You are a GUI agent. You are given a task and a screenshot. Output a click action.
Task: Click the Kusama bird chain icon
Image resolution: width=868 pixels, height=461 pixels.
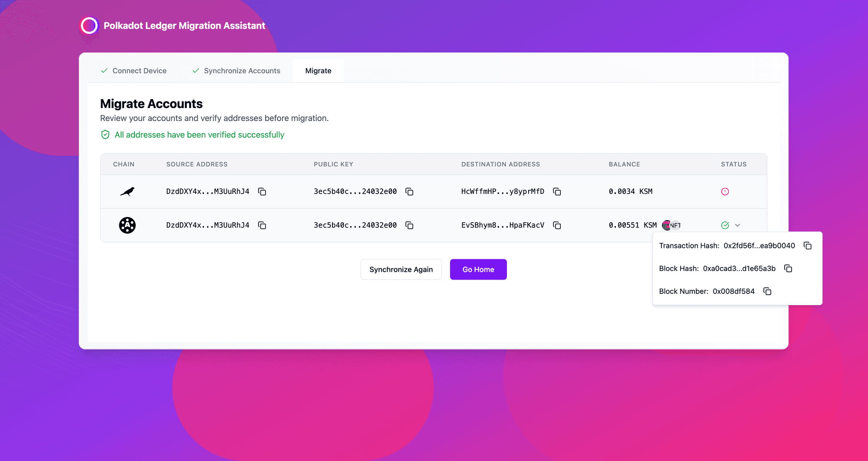[127, 191]
